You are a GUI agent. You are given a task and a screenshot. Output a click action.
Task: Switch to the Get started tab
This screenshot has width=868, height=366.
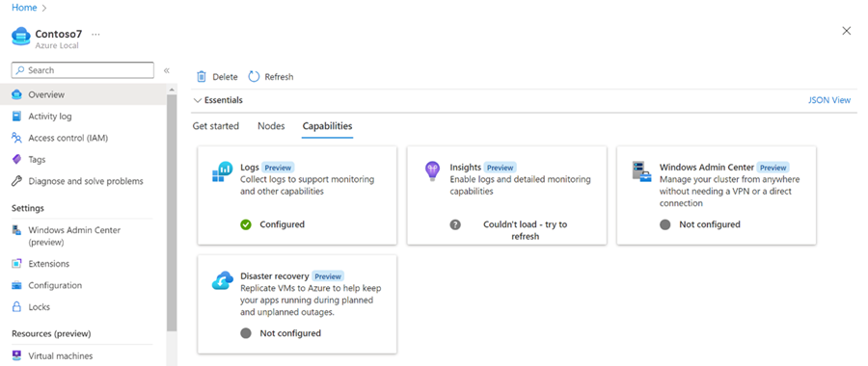coord(216,126)
